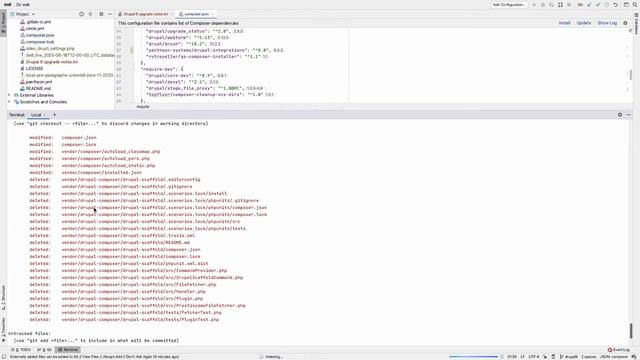Image resolution: width=640 pixels, height=360 pixels.
Task: Toggle the Project tool window sidebar button
Action: point(3,22)
